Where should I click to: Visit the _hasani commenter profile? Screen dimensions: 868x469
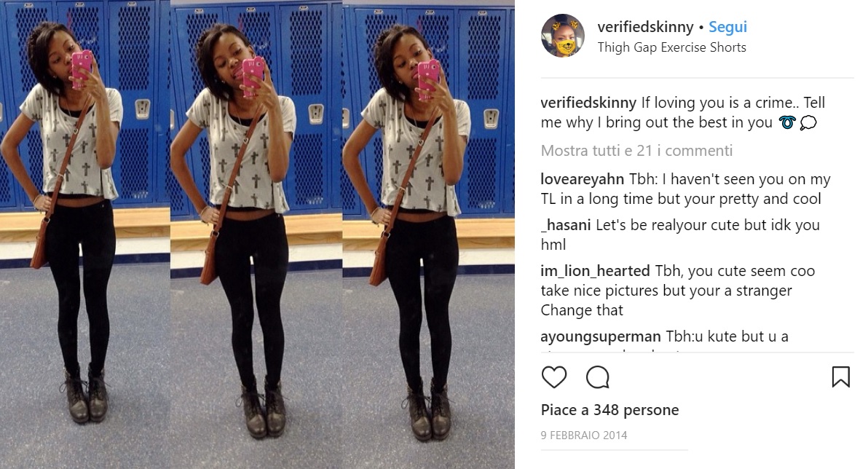[x=566, y=225]
